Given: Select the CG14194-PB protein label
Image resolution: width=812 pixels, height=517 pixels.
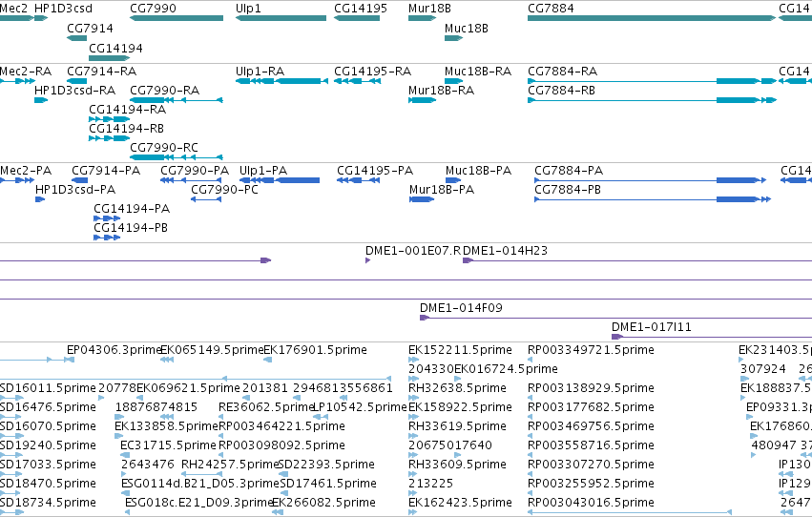Looking at the screenshot, I should coord(131,228).
